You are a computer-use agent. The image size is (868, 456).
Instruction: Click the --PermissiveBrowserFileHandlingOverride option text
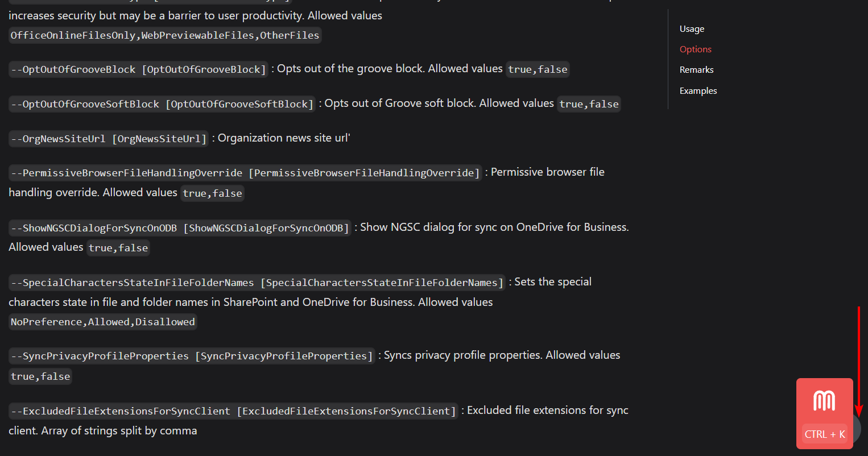(243, 172)
